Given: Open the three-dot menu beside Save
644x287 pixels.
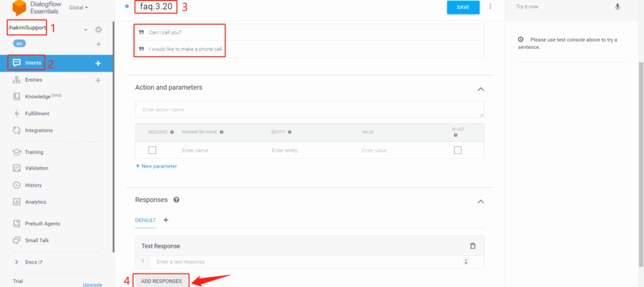Looking at the screenshot, I should coord(491,6).
